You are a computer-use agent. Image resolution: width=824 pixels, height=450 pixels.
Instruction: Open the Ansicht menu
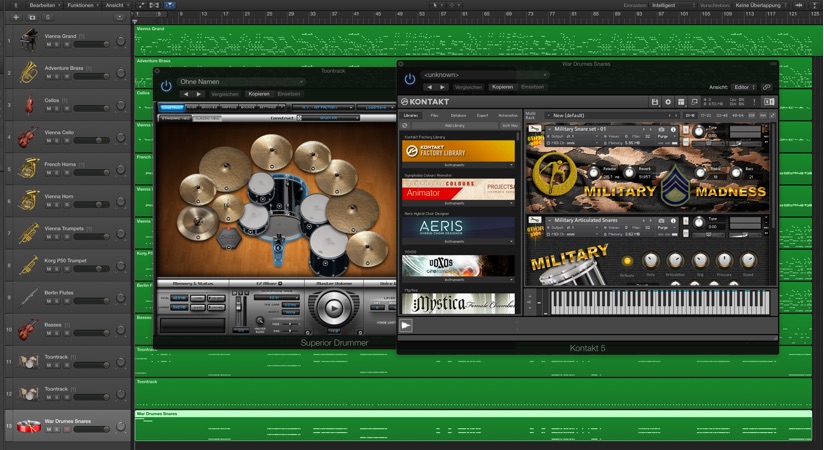(x=117, y=5)
